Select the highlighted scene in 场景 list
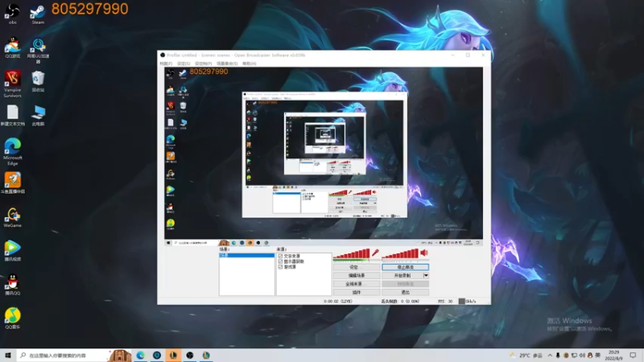Viewport: 644px width, 362px height. tap(246, 255)
